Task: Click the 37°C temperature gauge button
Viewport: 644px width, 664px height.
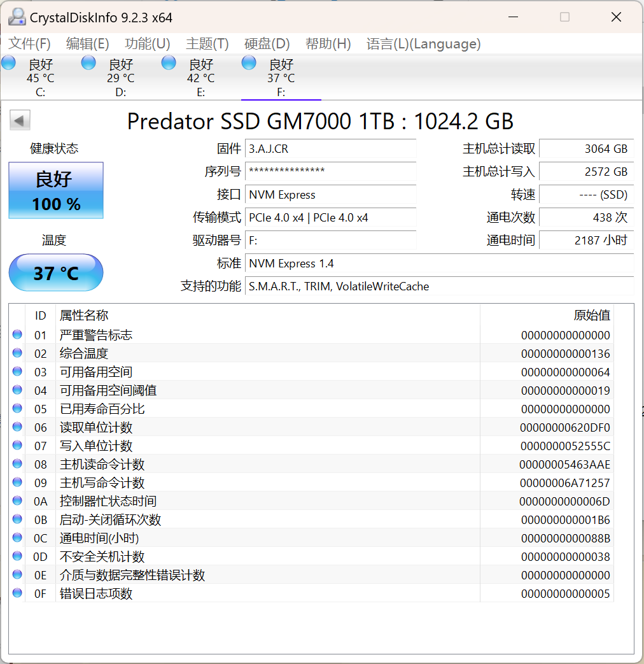Action: click(x=55, y=272)
